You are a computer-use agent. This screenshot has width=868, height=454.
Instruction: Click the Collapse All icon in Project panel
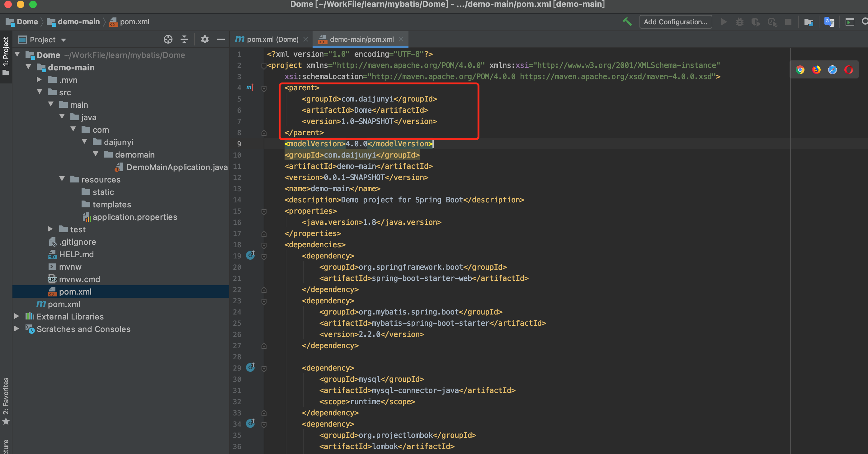(x=184, y=40)
